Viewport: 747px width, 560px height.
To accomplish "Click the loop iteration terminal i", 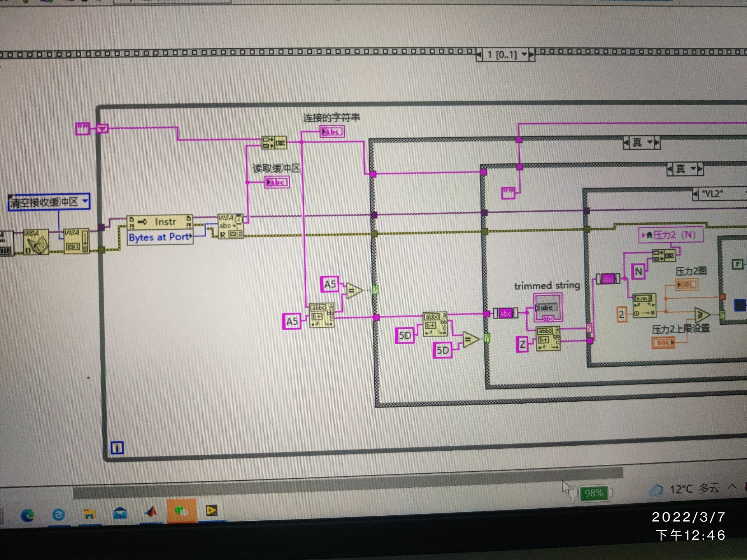I will pos(117,448).
